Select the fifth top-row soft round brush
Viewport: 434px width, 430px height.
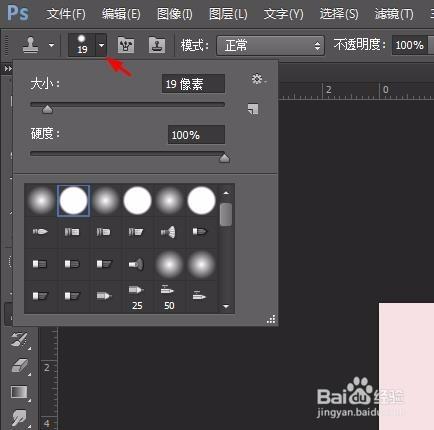(x=169, y=201)
